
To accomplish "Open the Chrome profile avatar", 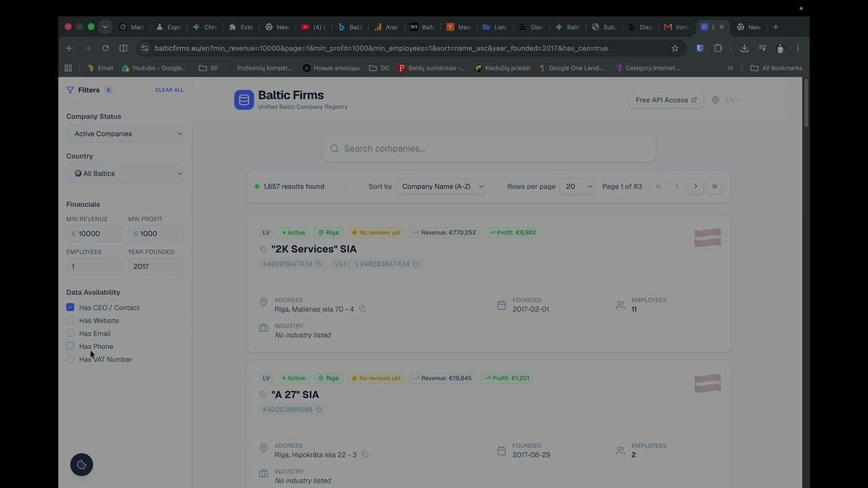I will pos(781,48).
